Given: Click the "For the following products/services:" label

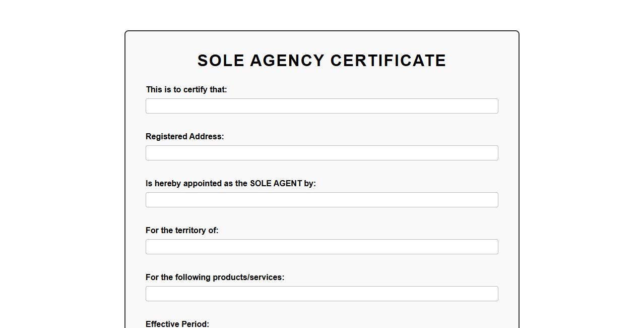Looking at the screenshot, I should coord(215,278).
